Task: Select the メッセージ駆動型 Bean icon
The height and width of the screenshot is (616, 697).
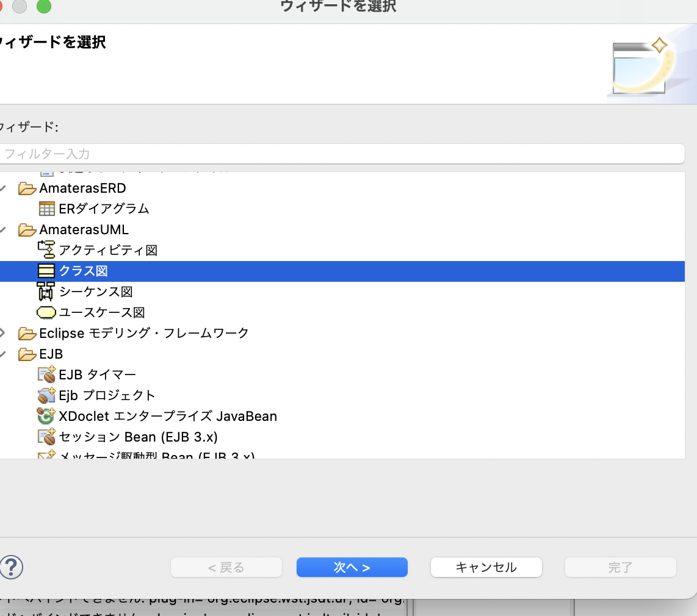Action: click(x=46, y=456)
